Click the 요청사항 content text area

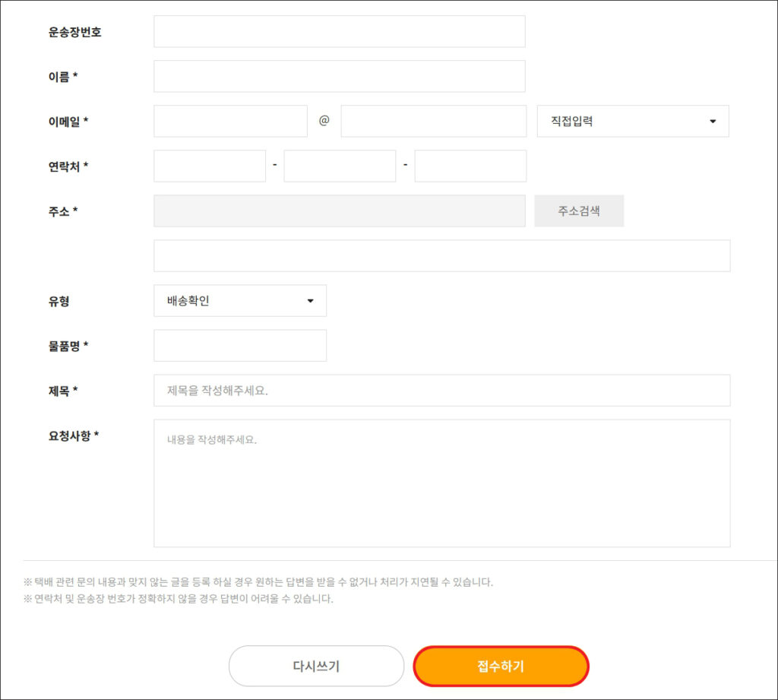(x=441, y=483)
